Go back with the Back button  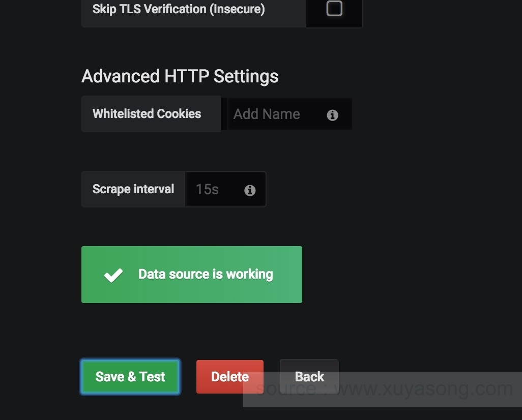point(309,377)
